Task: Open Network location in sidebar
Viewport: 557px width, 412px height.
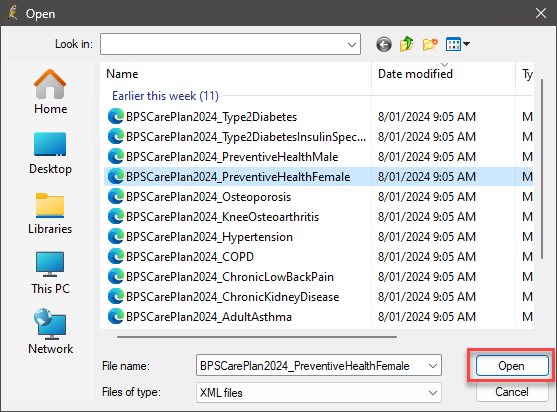Action: coord(50,332)
